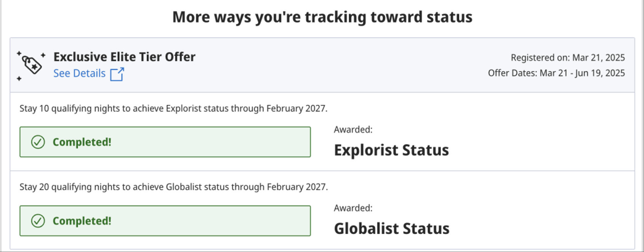
Task: Click the Awarded label above Globalist Status
Action: coord(353,208)
